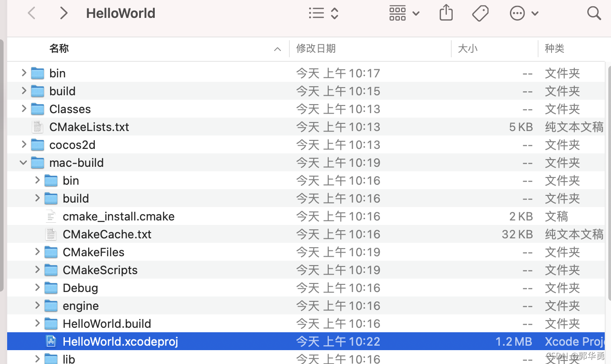This screenshot has width=611, height=364.
Task: Expand the HelloWorld.build folder
Action: (x=38, y=323)
